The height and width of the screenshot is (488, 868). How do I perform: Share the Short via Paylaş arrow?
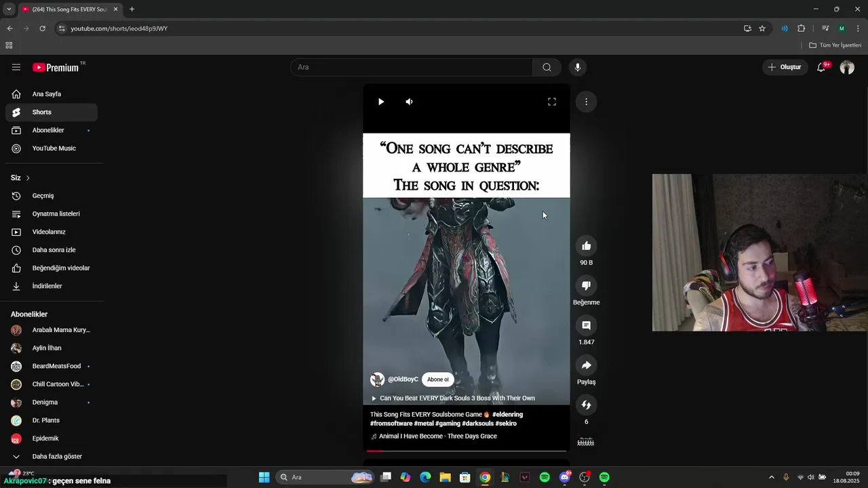click(587, 365)
